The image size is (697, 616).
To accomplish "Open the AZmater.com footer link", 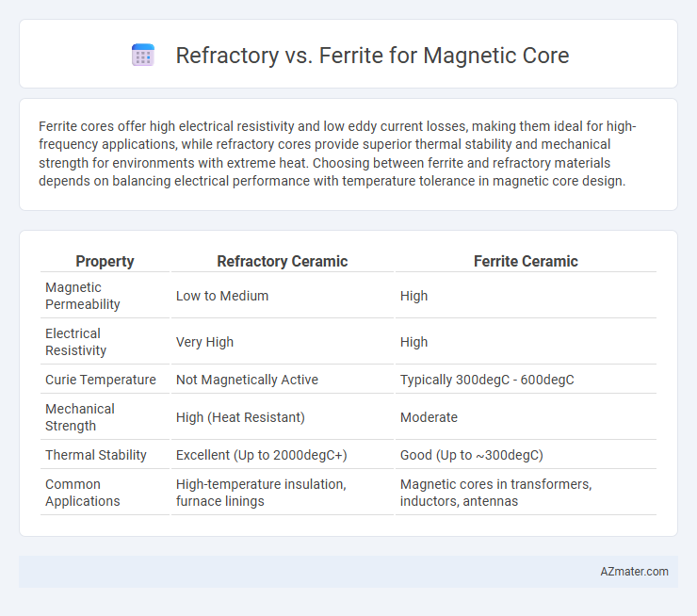I will coord(634,572).
